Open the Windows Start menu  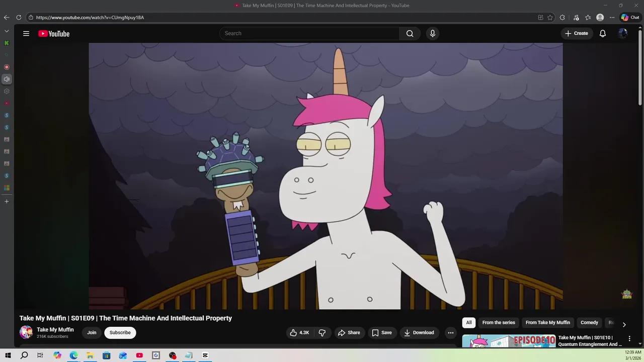point(8,355)
